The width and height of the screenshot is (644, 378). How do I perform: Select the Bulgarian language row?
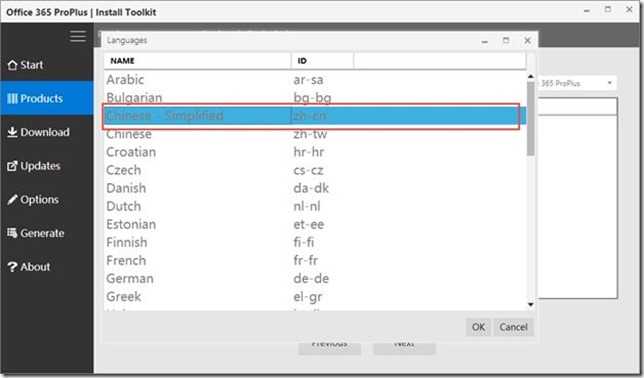315,97
